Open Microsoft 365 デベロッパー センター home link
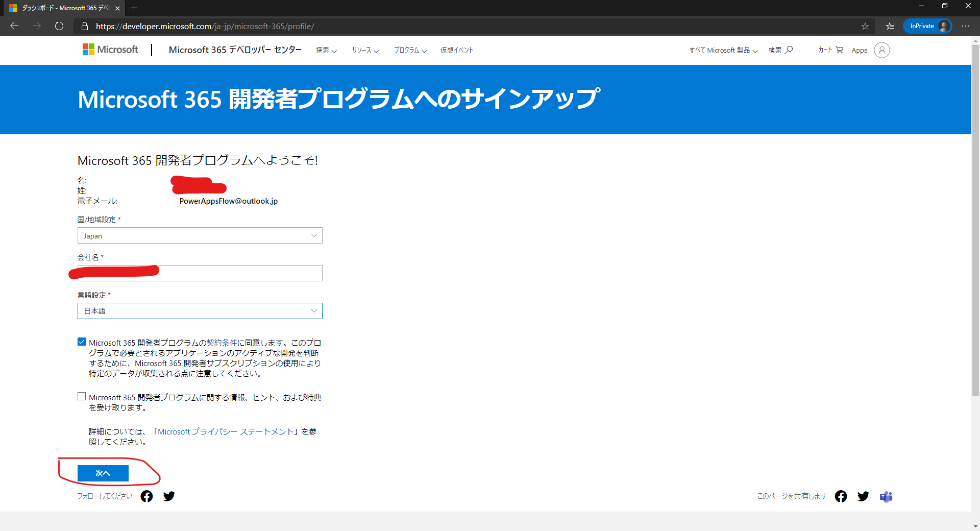This screenshot has height=531, width=980. click(x=235, y=50)
